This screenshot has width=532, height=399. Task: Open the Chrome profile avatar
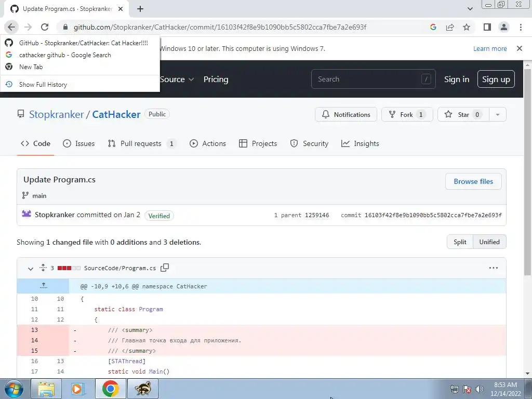pos(504,27)
